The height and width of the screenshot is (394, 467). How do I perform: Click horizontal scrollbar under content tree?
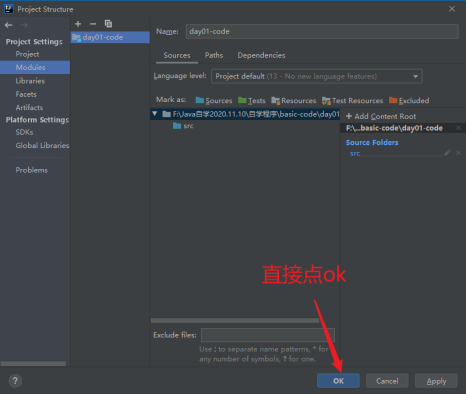pos(235,320)
